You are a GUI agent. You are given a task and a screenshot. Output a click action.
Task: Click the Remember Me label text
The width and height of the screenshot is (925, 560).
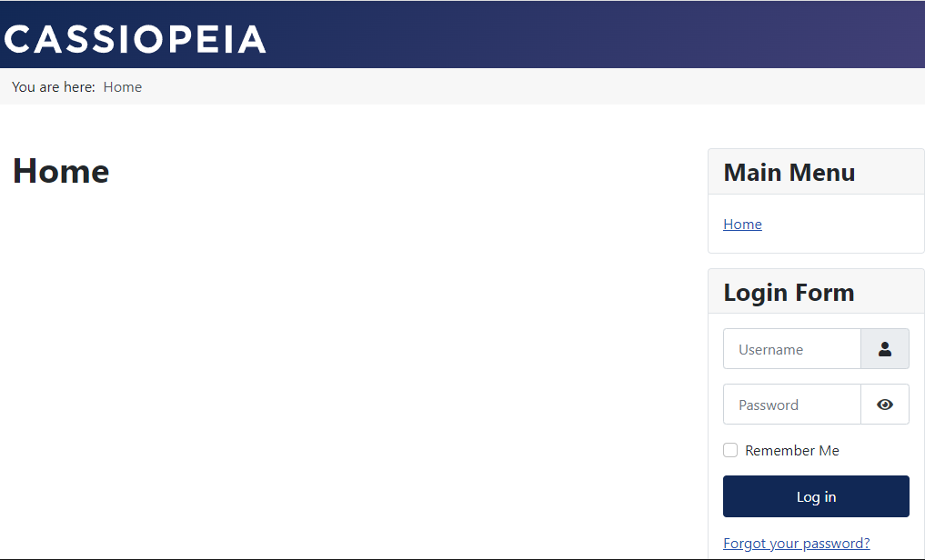(x=791, y=451)
